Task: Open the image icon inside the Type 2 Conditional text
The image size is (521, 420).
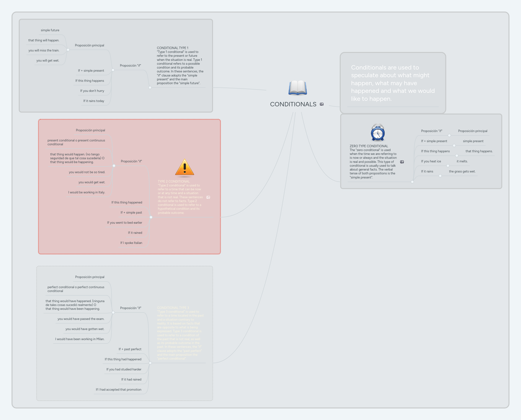Action: point(208,197)
